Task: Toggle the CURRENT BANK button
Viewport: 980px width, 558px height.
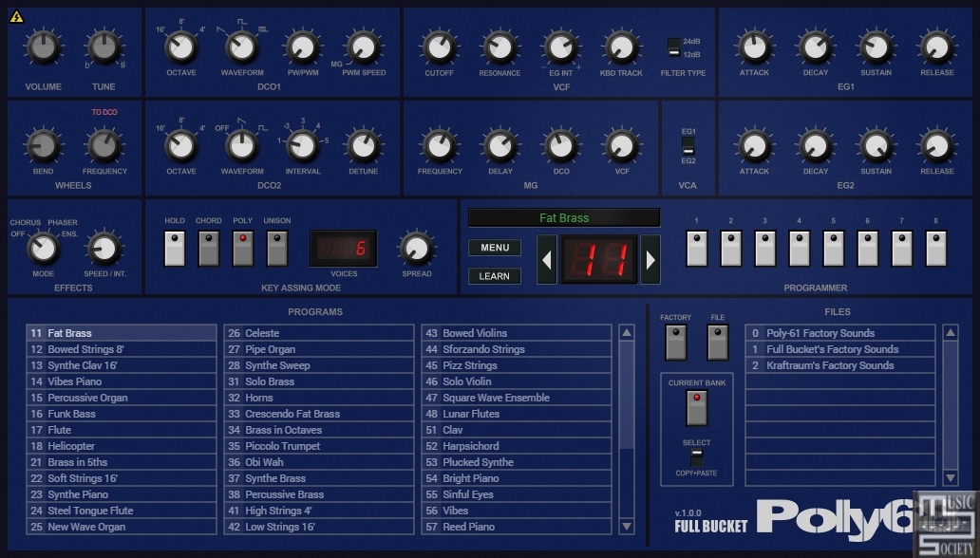Action: tap(697, 407)
